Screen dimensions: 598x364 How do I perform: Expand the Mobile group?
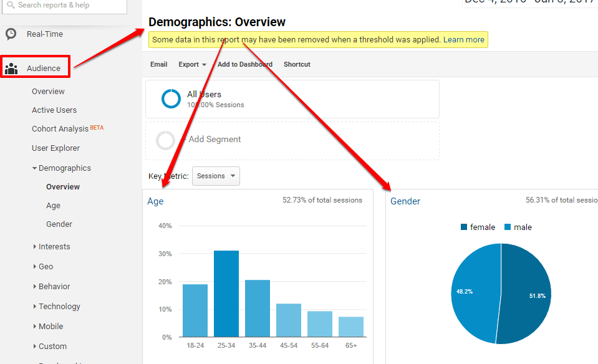tap(48, 326)
